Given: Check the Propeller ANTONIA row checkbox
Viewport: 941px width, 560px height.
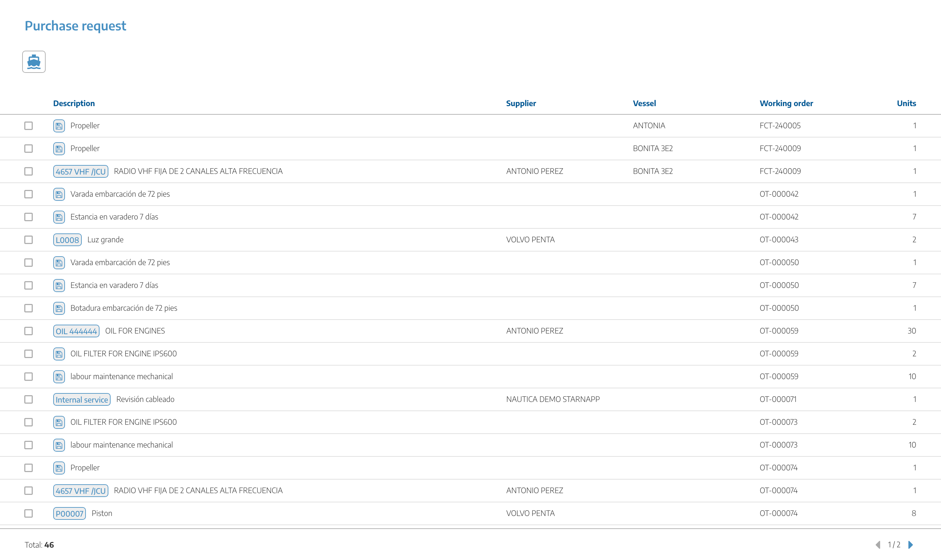Looking at the screenshot, I should coord(29,126).
